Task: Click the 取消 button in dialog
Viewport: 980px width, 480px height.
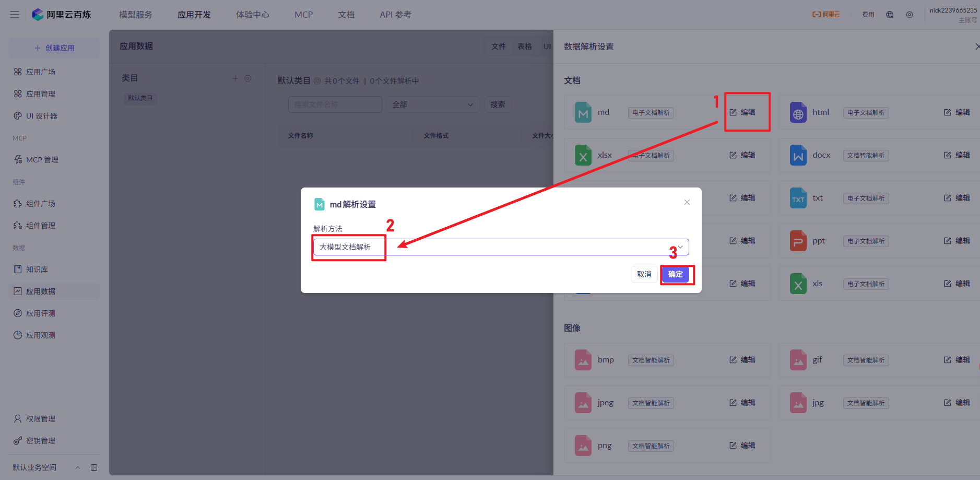Action: (x=644, y=274)
